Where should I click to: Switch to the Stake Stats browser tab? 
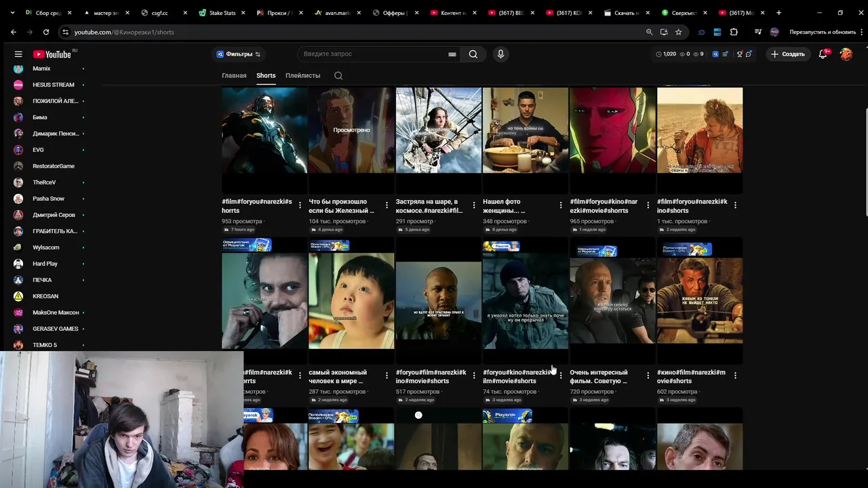tap(220, 12)
